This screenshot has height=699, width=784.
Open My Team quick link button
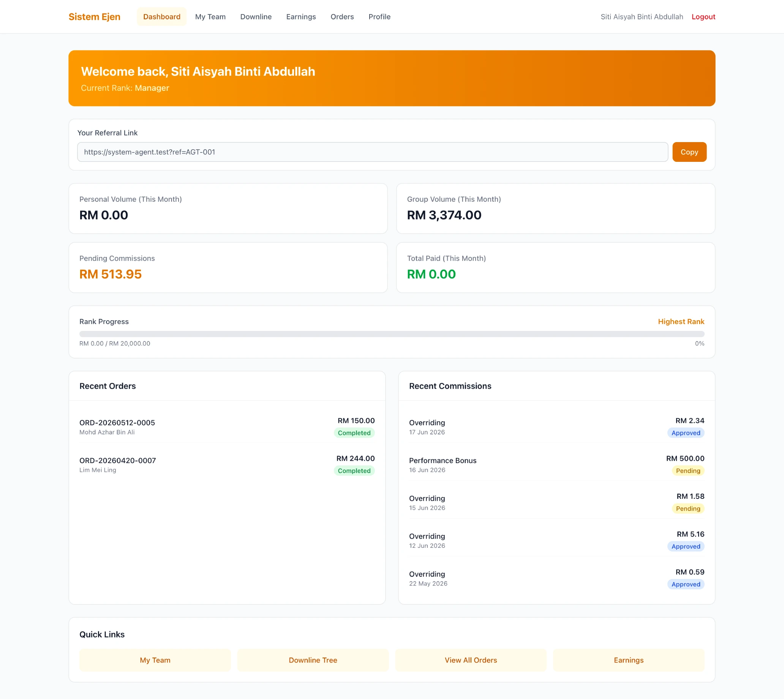[x=155, y=660]
